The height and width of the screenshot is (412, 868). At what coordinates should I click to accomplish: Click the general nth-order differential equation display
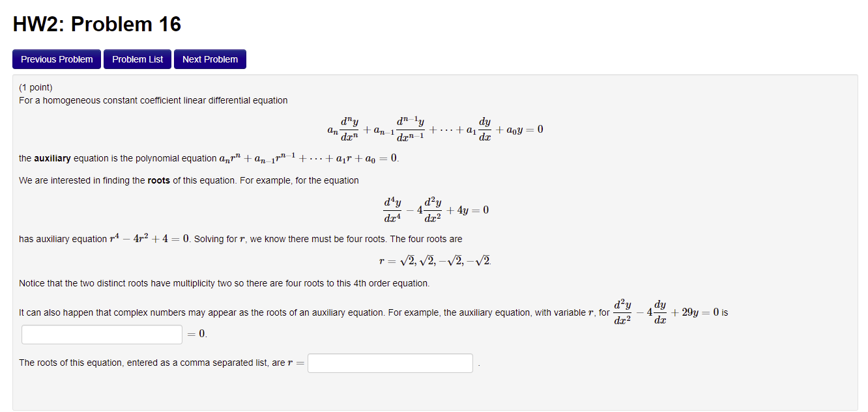[434, 128]
